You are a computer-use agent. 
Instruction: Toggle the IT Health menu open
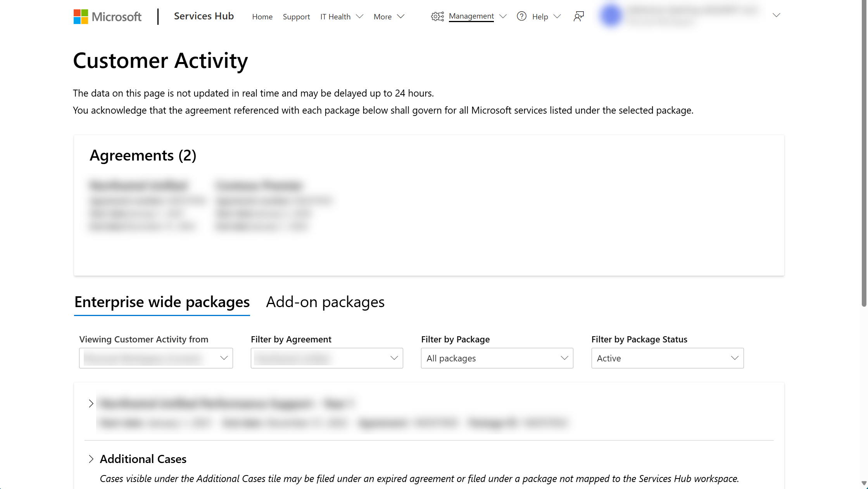coord(342,16)
